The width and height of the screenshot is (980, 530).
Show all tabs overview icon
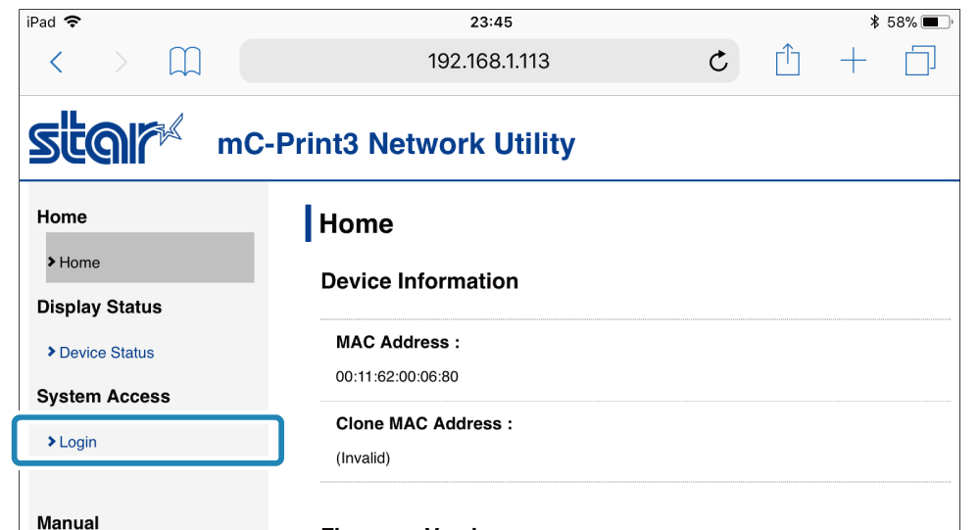click(919, 62)
